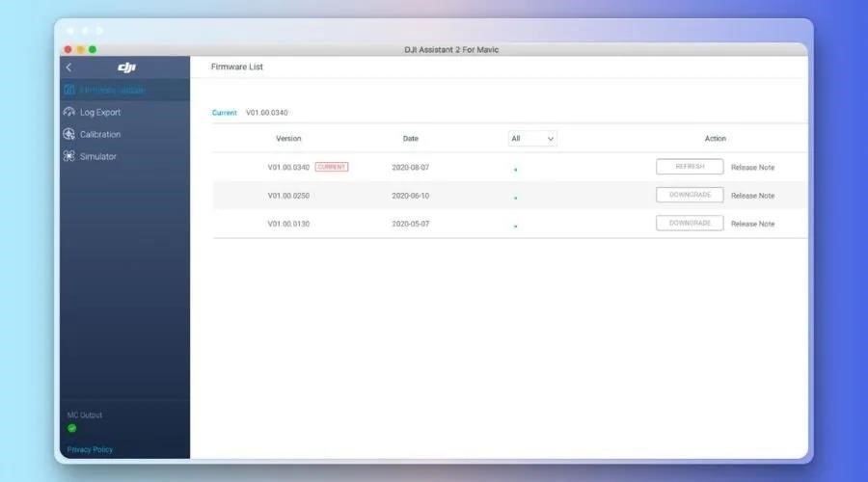Image resolution: width=868 pixels, height=482 pixels.
Task: Open the Firmware Update menu item
Action: tap(124, 90)
